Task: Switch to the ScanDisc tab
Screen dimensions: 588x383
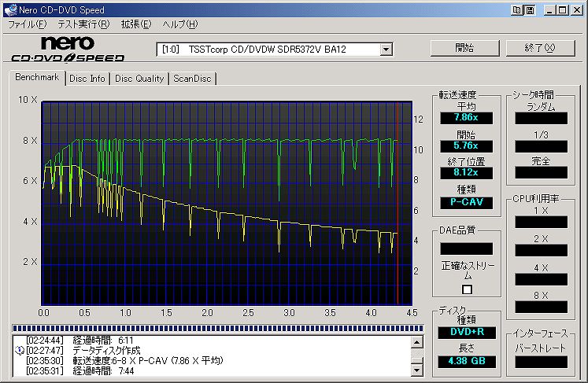Action: pos(192,79)
